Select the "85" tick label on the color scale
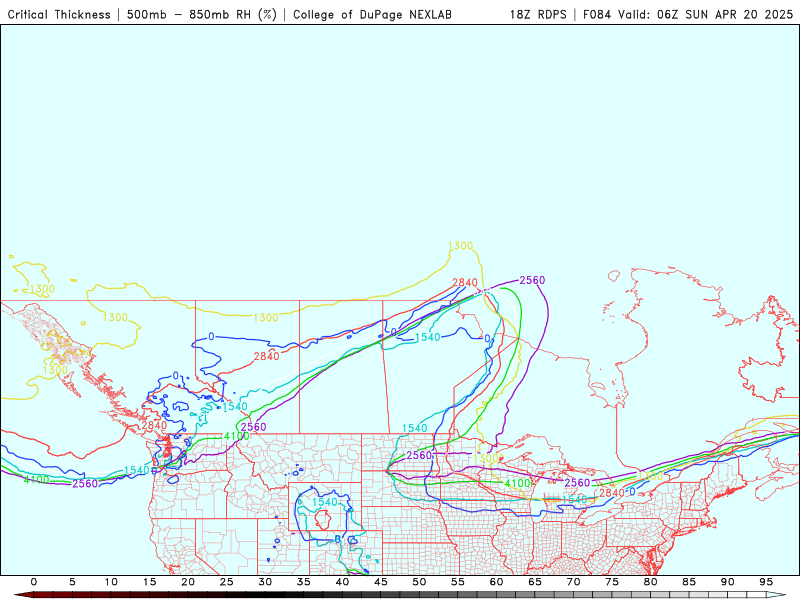 (689, 582)
